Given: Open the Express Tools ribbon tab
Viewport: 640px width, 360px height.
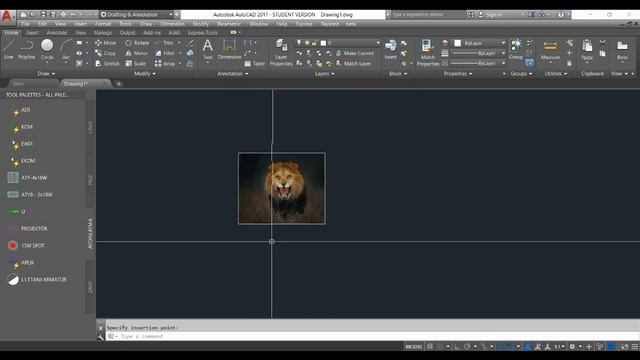Looking at the screenshot, I should (x=202, y=33).
